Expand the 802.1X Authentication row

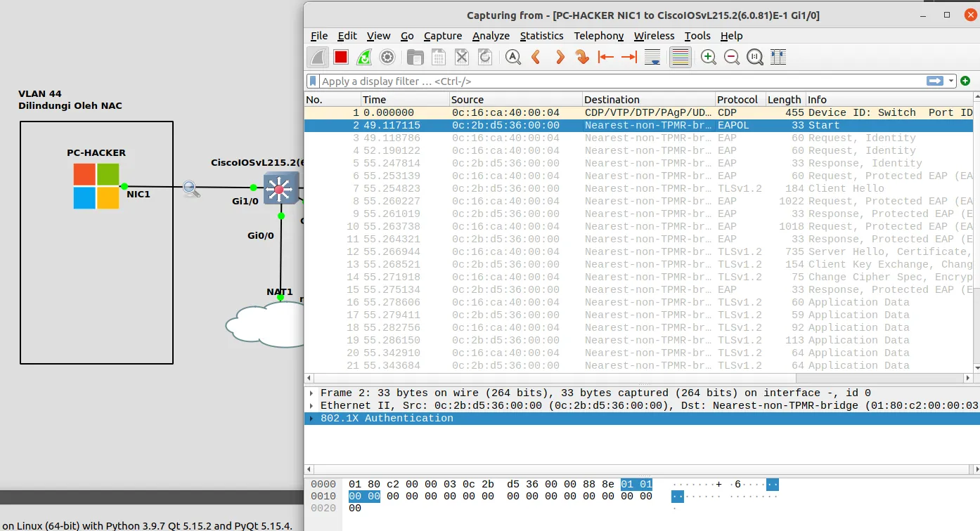[311, 419]
